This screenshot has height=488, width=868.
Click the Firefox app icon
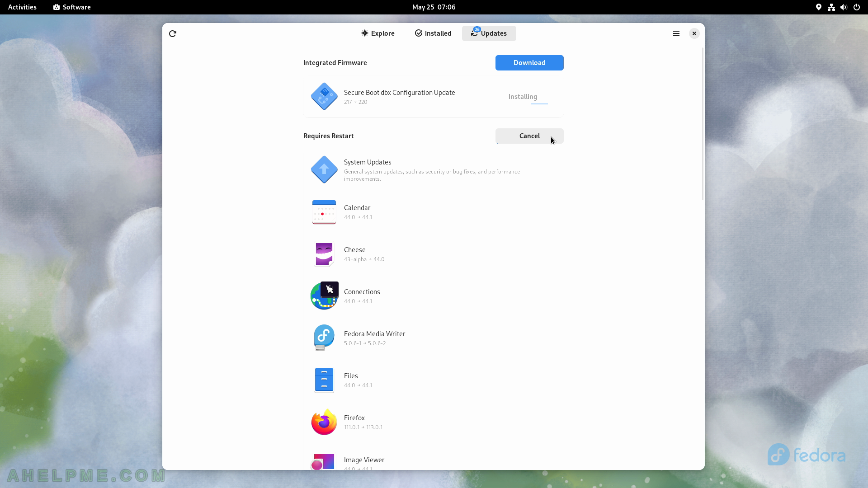tap(324, 422)
